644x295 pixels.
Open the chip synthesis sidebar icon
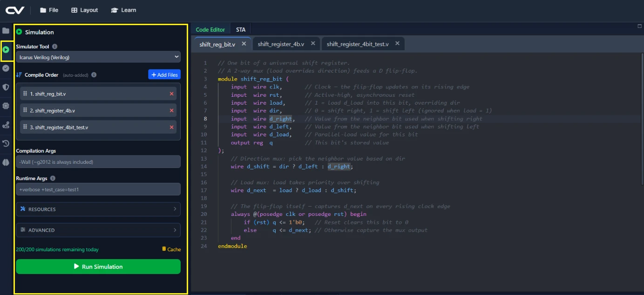click(6, 106)
